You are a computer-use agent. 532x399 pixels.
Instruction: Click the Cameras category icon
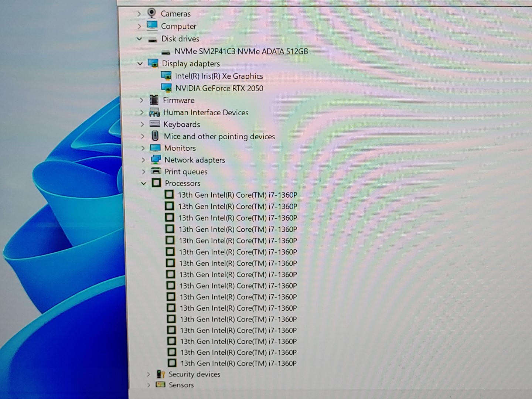(x=151, y=13)
